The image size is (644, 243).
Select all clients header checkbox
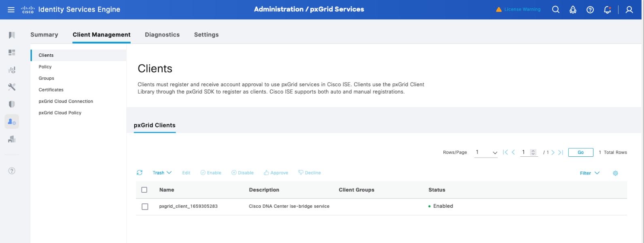pos(144,190)
